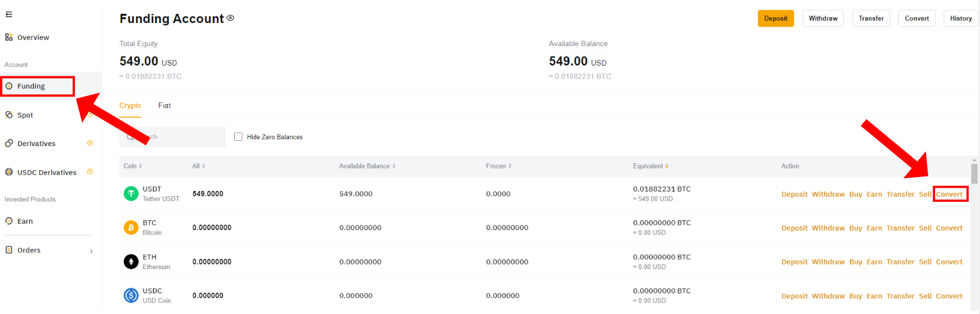Screen dimensions: 980x314
Task: Expand the Orders submenu chevron
Action: pyautogui.click(x=91, y=251)
